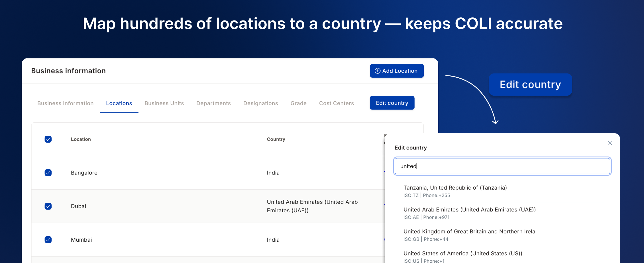This screenshot has width=644, height=263.
Task: Uncheck the Bangalore row checkbox
Action: point(48,173)
